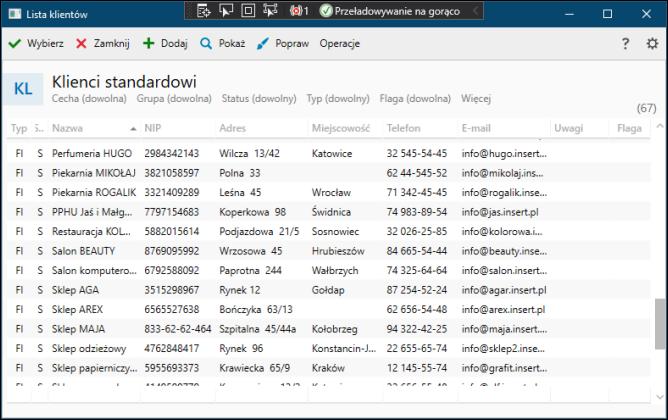
Task: Open the Typ (dowolny) filter
Action: (x=338, y=99)
